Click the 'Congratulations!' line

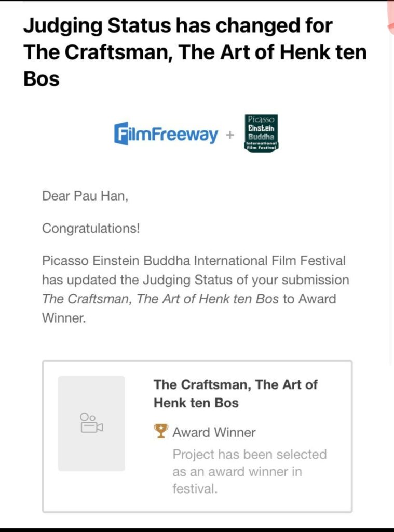point(91,228)
